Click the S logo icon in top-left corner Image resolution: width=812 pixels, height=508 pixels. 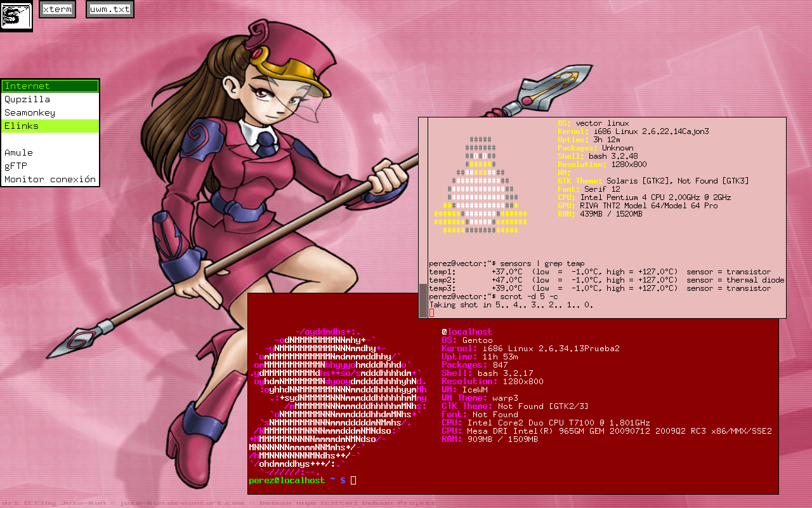click(16, 16)
